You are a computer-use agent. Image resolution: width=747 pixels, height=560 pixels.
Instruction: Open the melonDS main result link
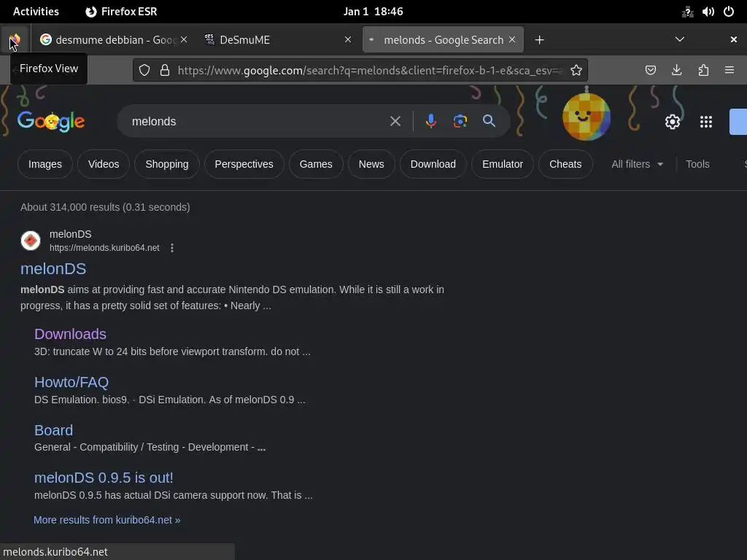53,269
